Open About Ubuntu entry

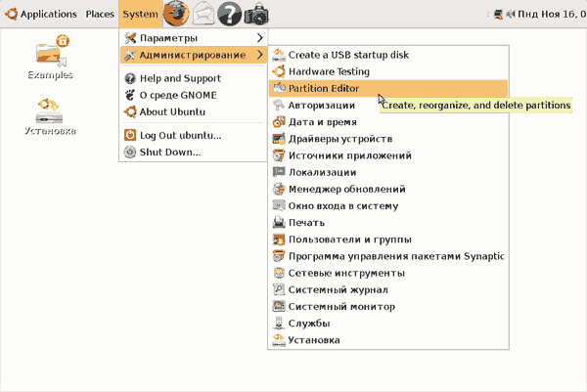tap(193, 111)
